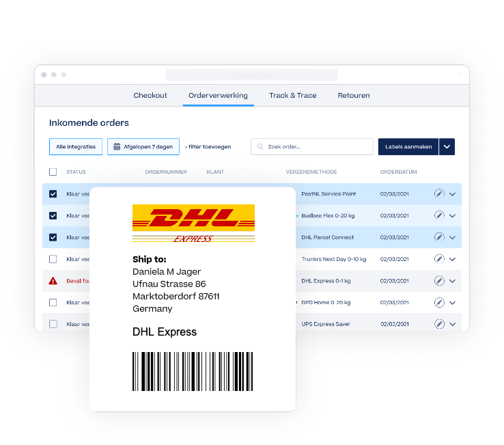The height and width of the screenshot is (445, 504).
Task: Toggle the select-all checkbox beside STATUS
Action: [x=53, y=172]
